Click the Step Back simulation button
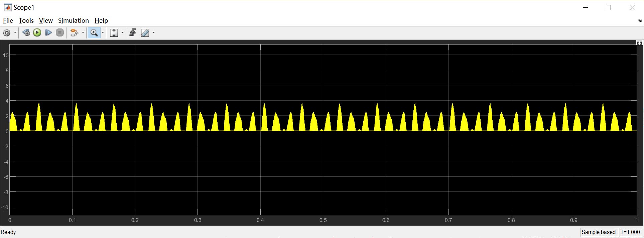 pos(26,33)
